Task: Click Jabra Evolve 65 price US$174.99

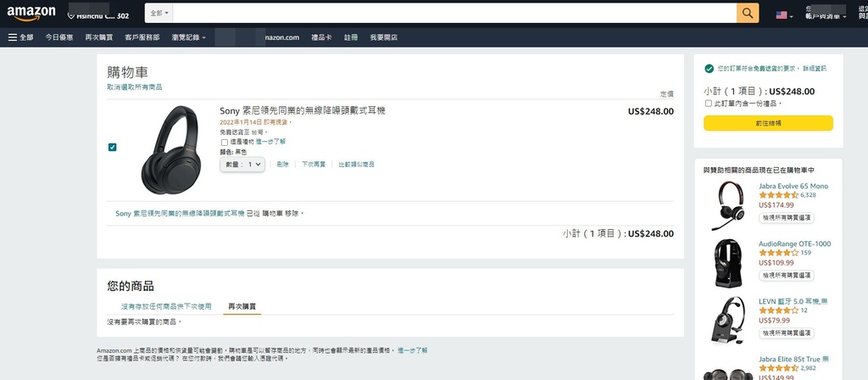Action: click(x=776, y=205)
